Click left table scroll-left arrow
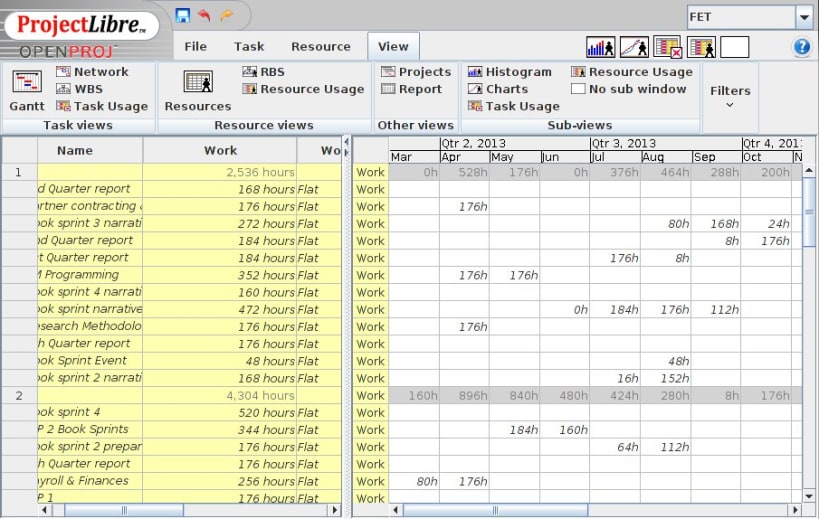Screen dimensions: 819x519 (44, 510)
